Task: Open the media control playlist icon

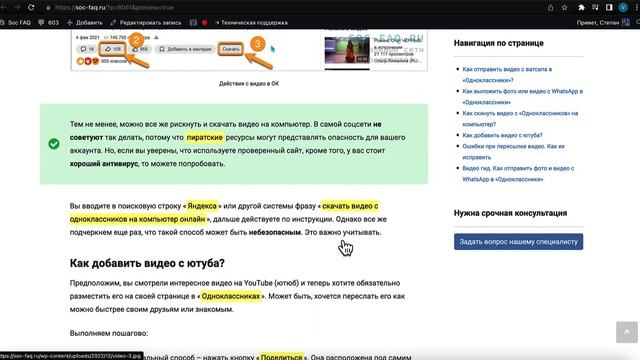Action: coord(595,7)
